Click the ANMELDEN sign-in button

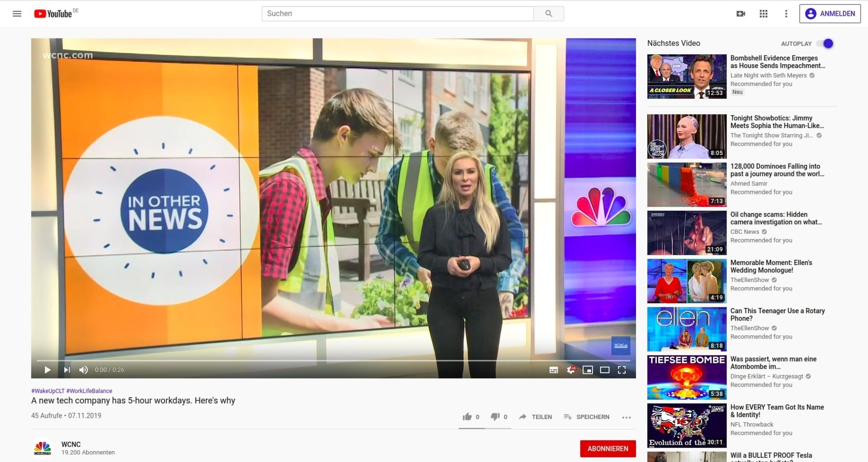(830, 14)
